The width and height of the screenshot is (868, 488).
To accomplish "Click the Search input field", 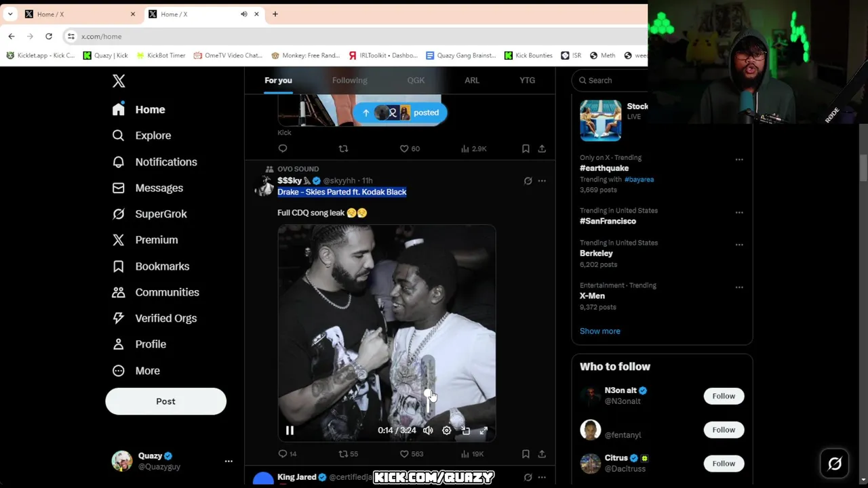I will (610, 80).
